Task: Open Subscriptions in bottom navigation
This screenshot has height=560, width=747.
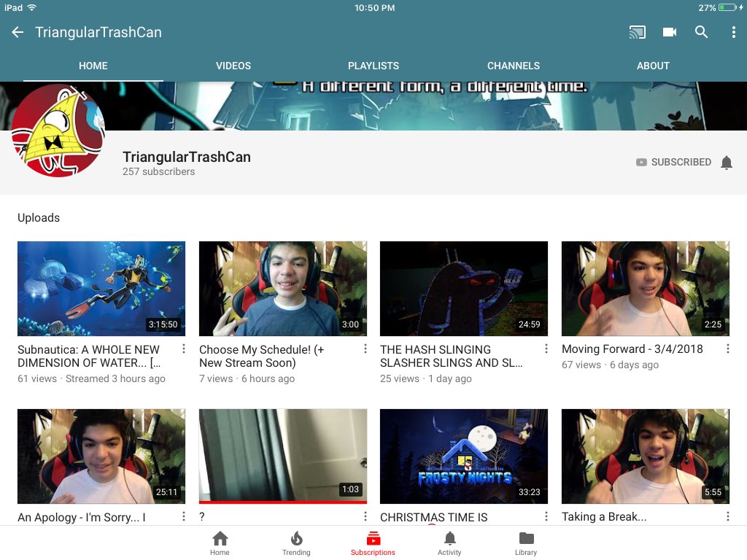Action: coord(373,543)
